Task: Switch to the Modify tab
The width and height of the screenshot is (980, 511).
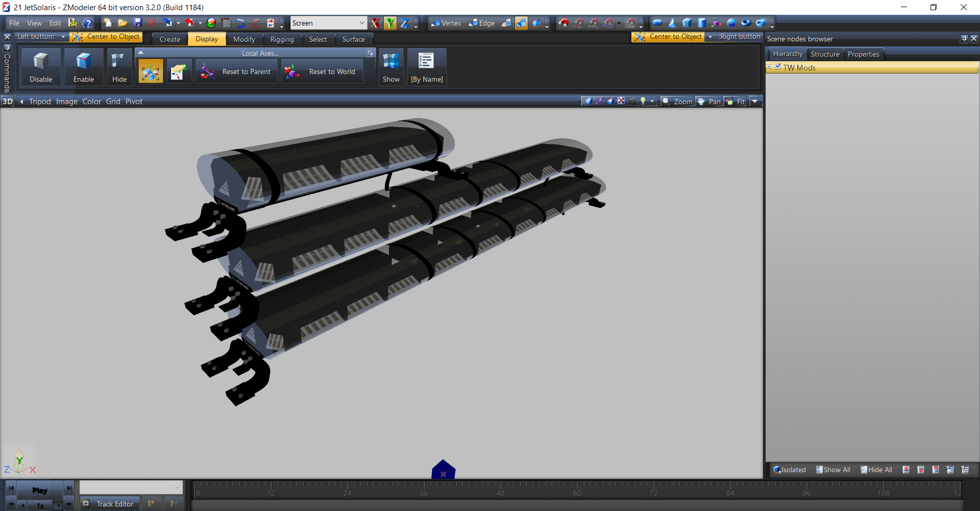Action: (244, 39)
